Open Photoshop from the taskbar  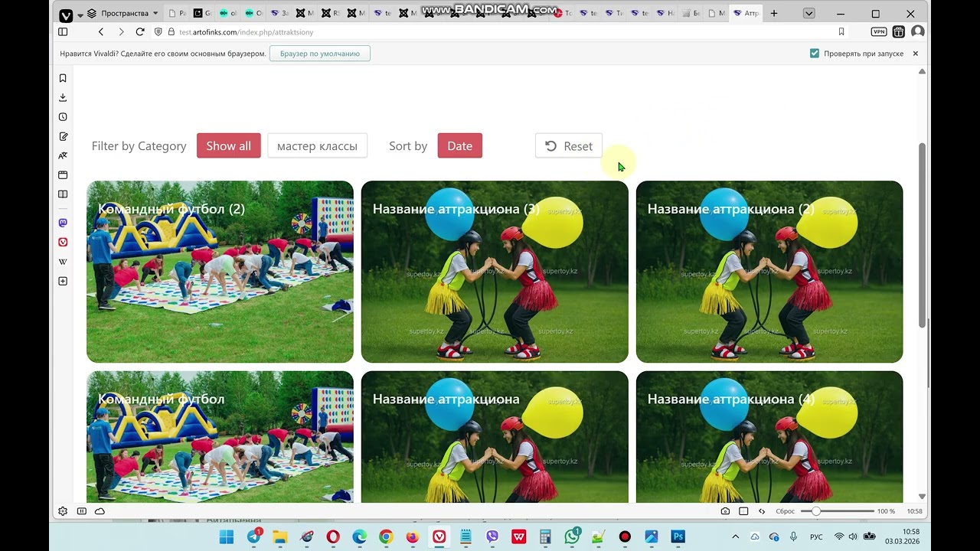pyautogui.click(x=678, y=536)
